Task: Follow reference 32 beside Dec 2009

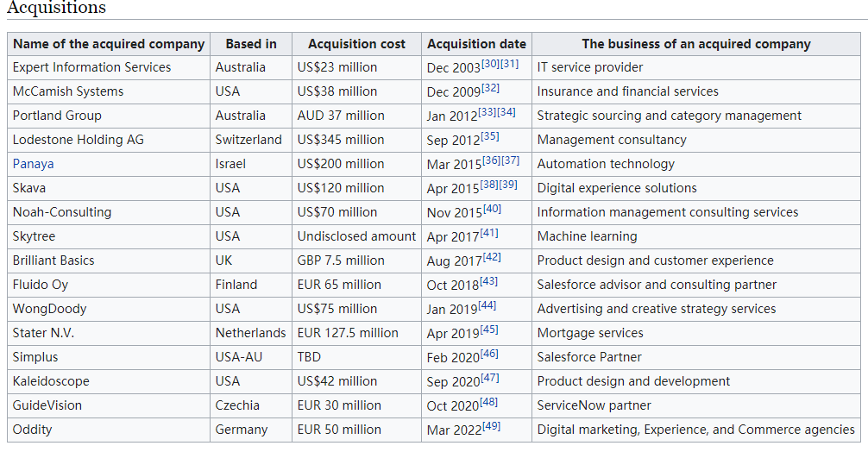Action: coord(490,88)
